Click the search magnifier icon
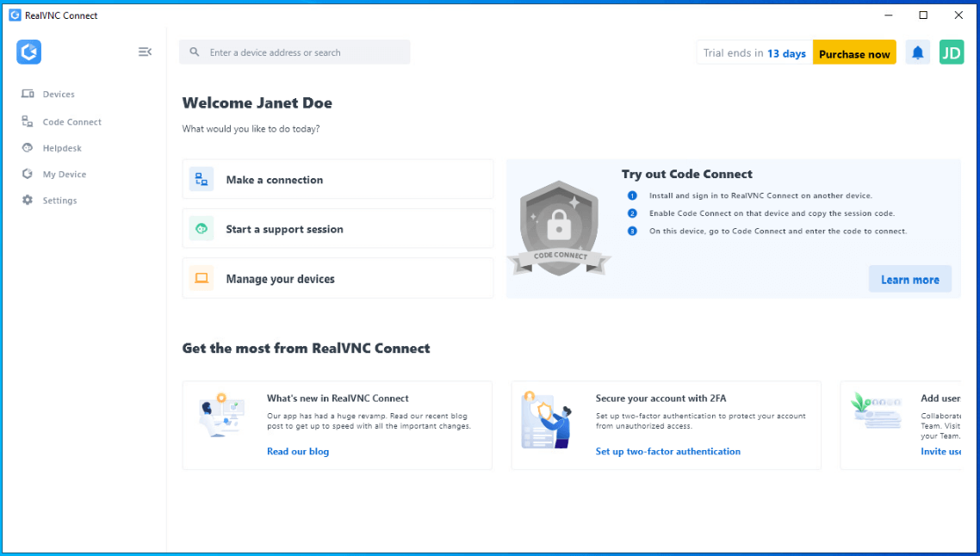This screenshot has height=556, width=980. [195, 53]
